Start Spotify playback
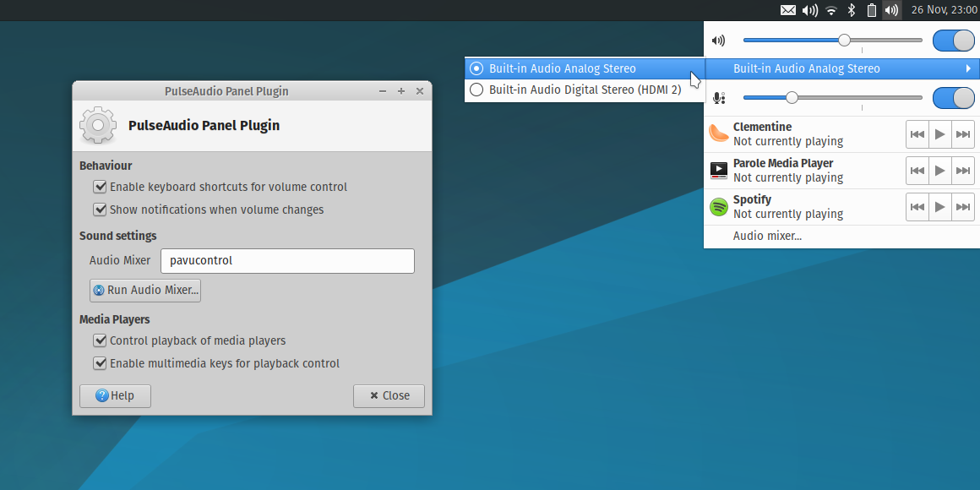 click(x=940, y=207)
